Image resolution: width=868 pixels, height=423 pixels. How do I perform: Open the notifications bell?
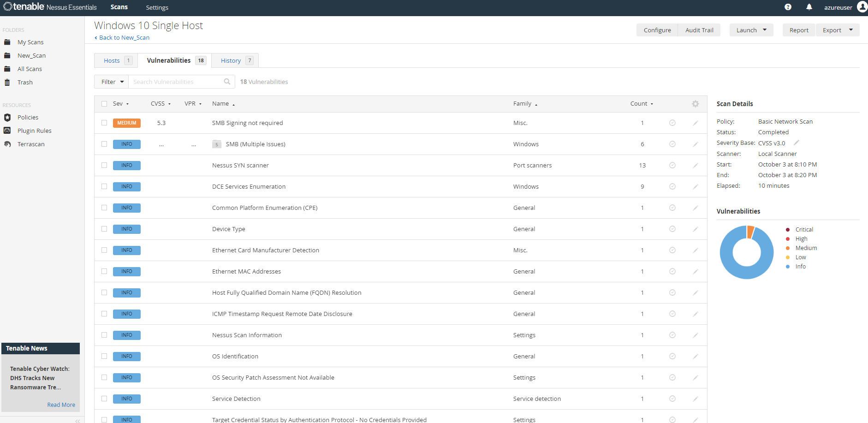[809, 7]
